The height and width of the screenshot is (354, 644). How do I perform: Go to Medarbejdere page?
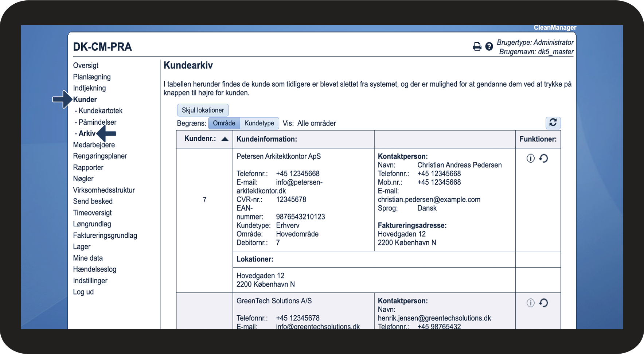click(x=94, y=145)
